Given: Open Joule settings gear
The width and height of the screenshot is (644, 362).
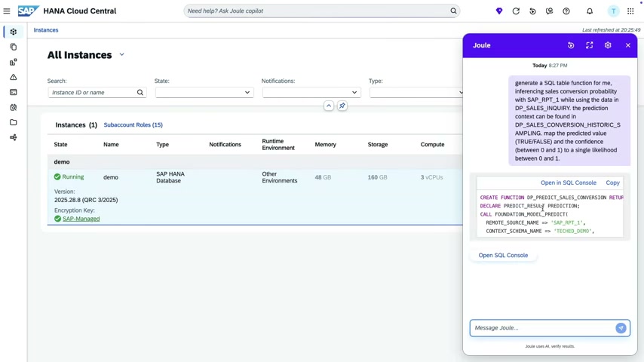Looking at the screenshot, I should [x=608, y=45].
